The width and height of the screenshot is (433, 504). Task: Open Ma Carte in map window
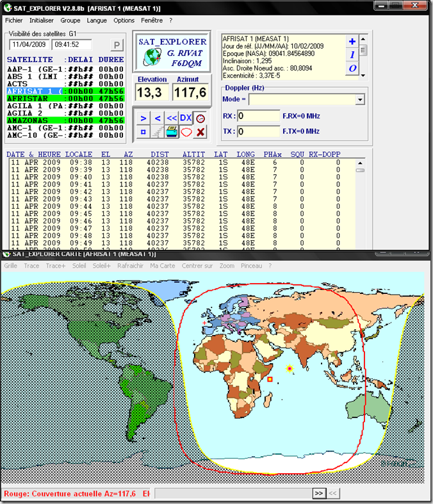(x=163, y=266)
